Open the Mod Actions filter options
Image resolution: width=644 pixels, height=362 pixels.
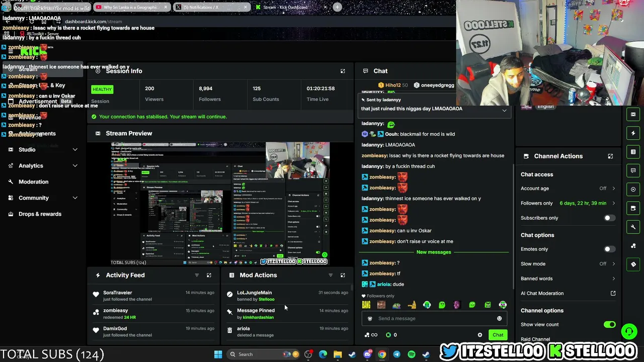[331, 275]
